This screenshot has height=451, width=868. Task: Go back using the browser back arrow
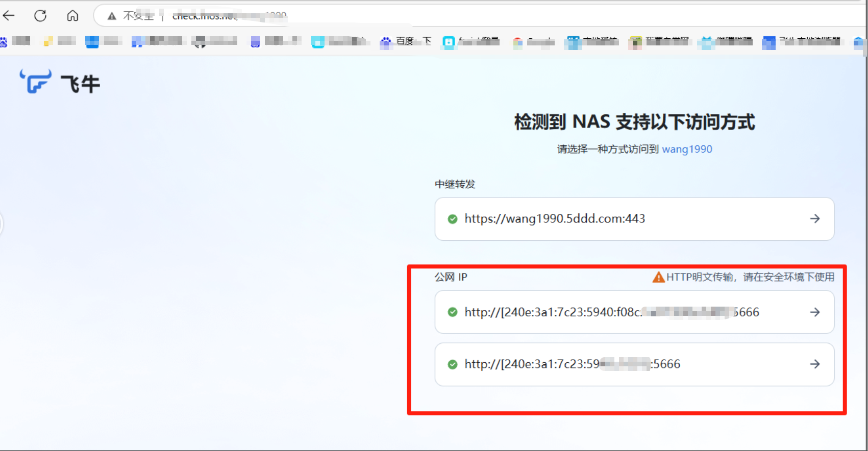pos(9,16)
